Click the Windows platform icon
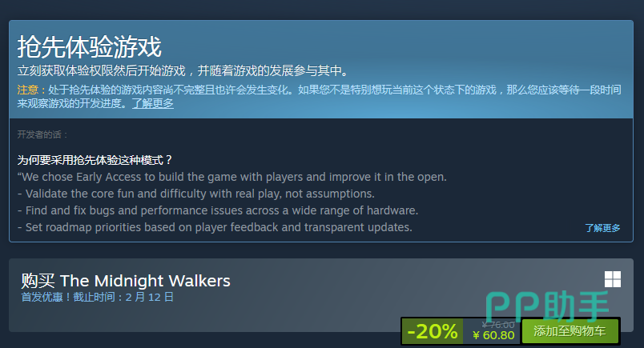 click(613, 279)
